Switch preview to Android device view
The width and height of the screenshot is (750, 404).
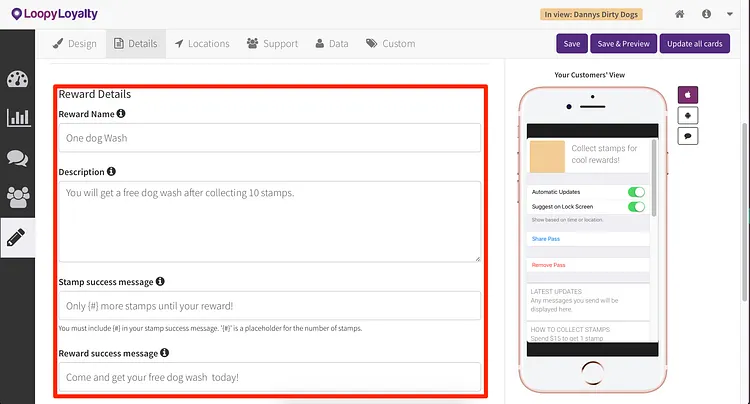coord(688,116)
